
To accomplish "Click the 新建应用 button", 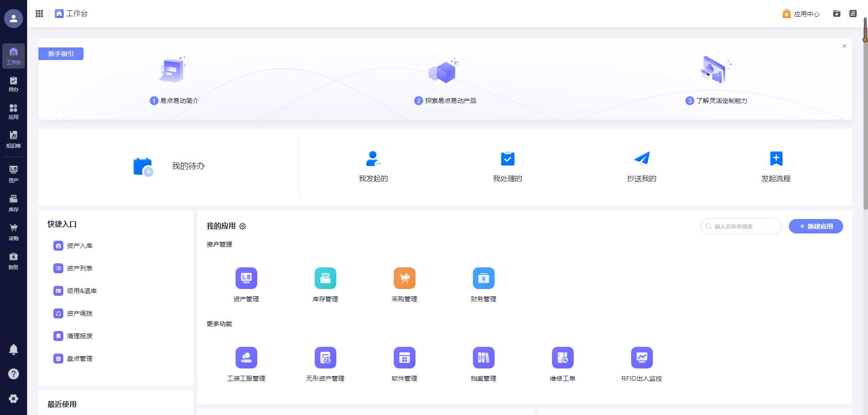I will (816, 226).
